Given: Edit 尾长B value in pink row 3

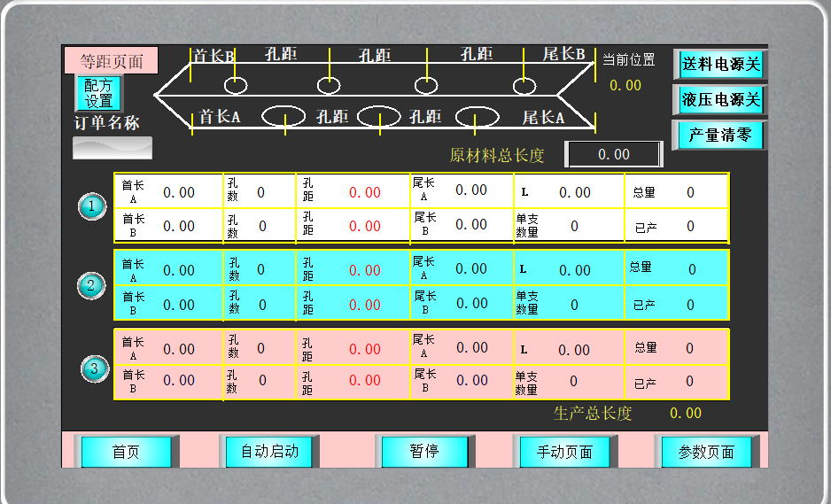Looking at the screenshot, I should (x=471, y=380).
